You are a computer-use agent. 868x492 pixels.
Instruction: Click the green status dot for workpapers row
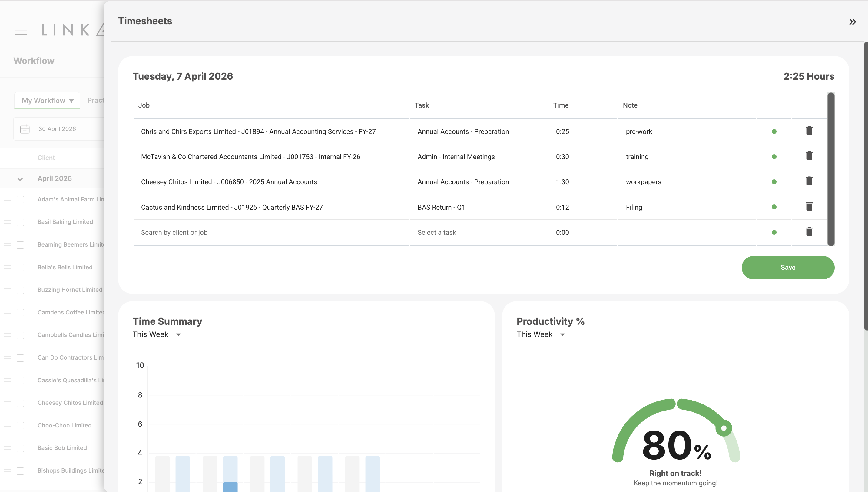click(774, 182)
